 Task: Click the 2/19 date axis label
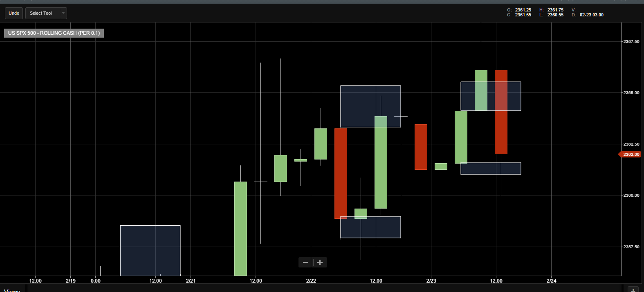point(70,281)
